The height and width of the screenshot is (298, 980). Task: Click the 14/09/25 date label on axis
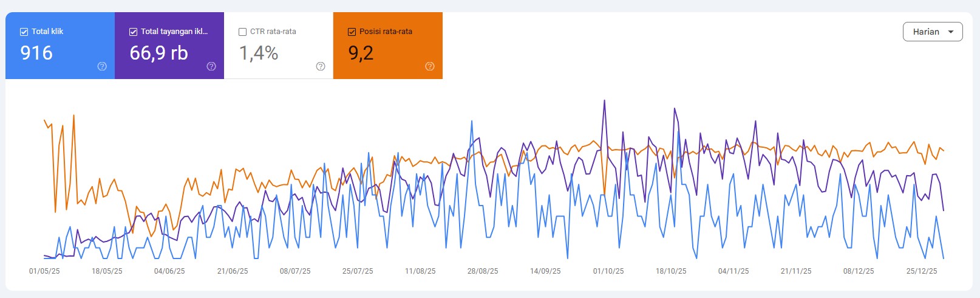(545, 271)
